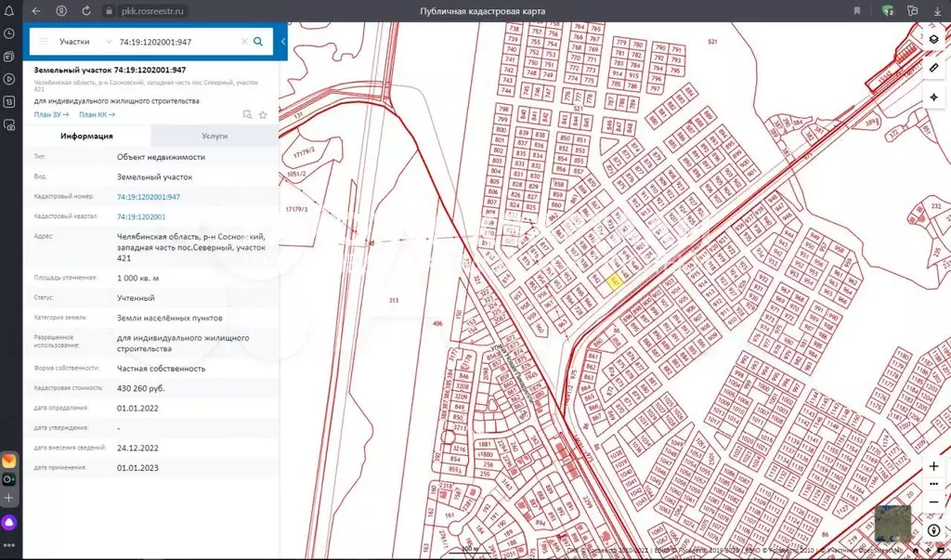The image size is (951, 560).
Task: Open the green protect shield extension
Action: pyautogui.click(x=888, y=11)
